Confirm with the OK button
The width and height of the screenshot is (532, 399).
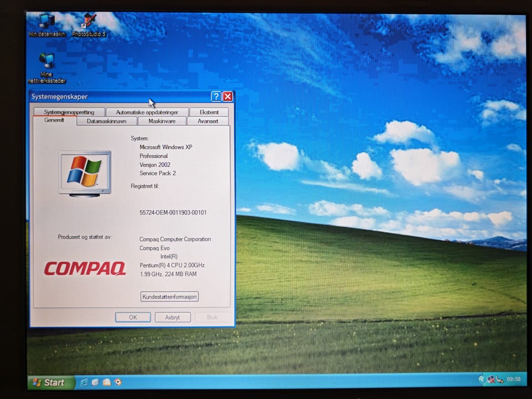click(x=133, y=317)
